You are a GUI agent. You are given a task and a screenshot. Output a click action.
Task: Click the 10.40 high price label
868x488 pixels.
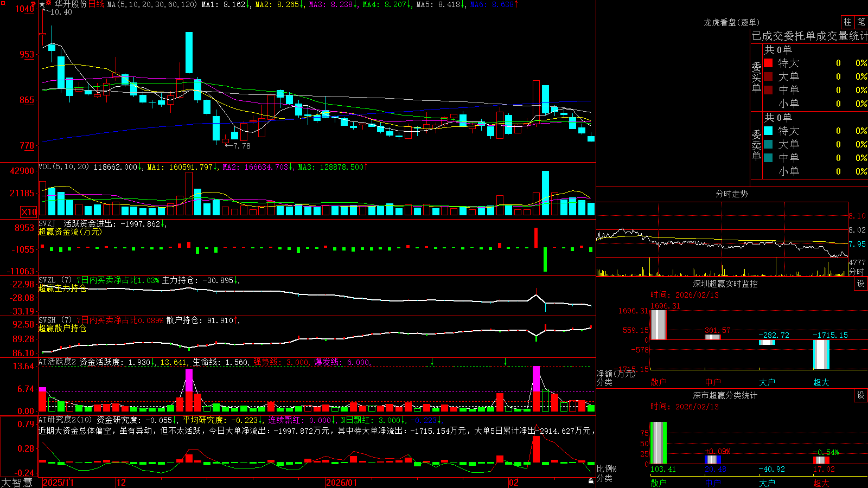[x=61, y=12]
